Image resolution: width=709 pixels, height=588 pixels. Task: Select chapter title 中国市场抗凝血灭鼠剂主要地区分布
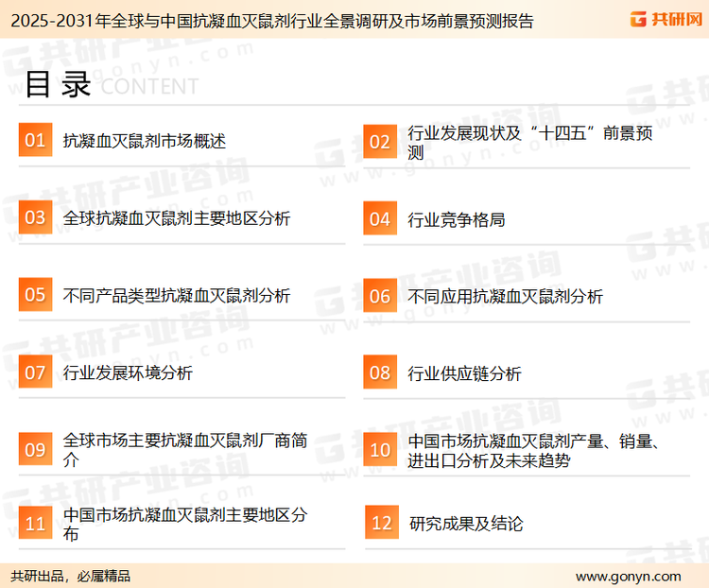[x=185, y=524]
